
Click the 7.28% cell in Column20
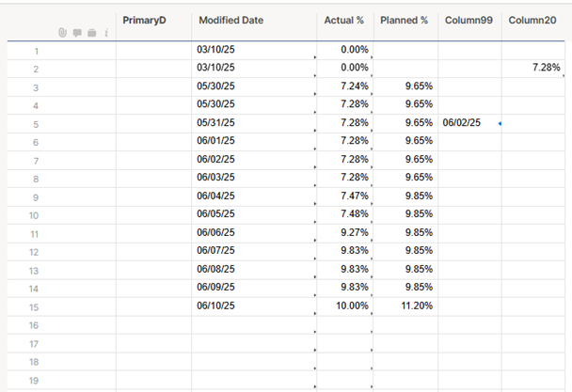533,69
